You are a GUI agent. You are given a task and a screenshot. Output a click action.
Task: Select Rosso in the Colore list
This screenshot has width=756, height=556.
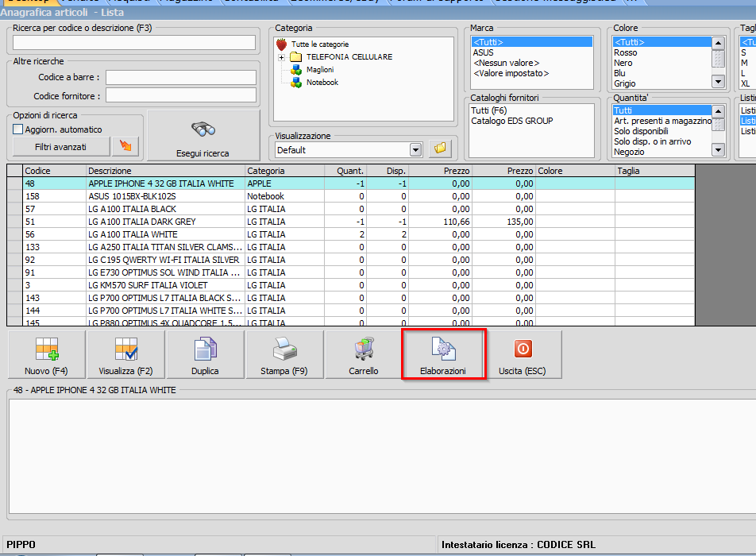[662, 52]
